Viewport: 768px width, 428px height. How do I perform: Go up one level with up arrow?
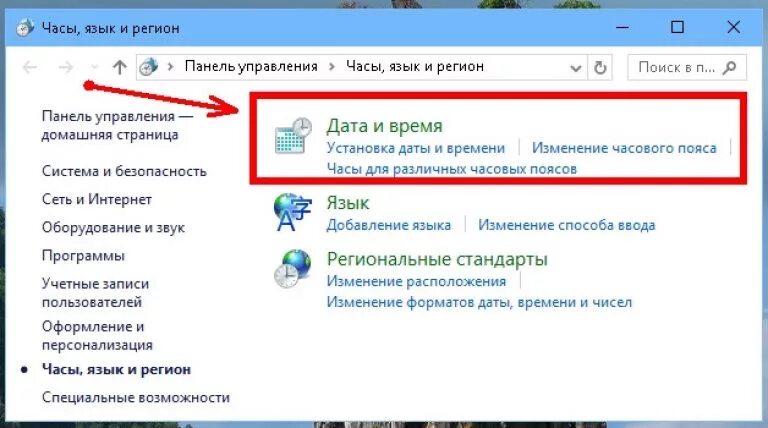pos(120,67)
